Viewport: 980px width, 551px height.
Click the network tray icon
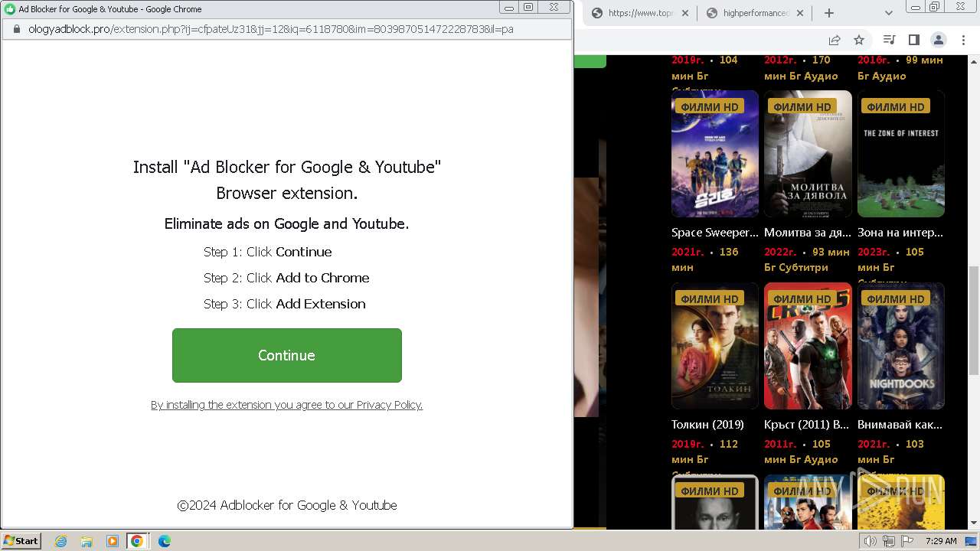pos(889,541)
